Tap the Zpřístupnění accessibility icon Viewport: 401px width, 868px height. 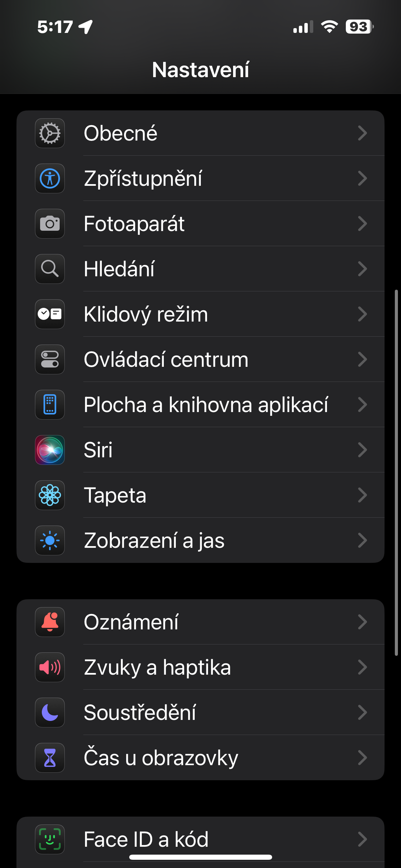(50, 178)
